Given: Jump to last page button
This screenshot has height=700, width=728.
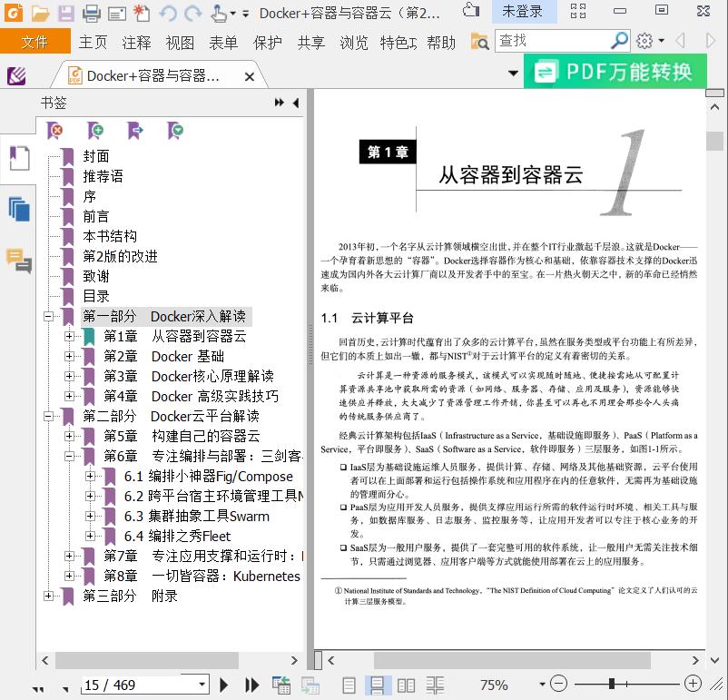Looking at the screenshot, I should (x=251, y=685).
